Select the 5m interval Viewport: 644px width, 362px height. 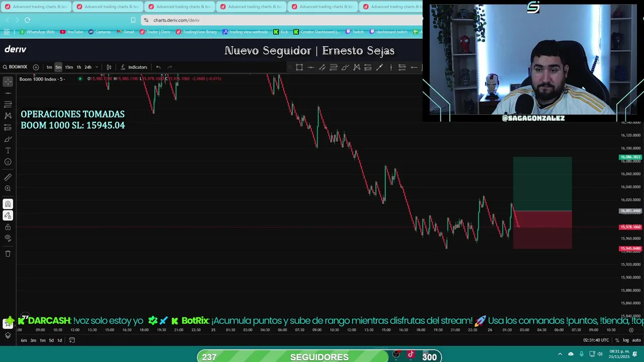click(58, 67)
